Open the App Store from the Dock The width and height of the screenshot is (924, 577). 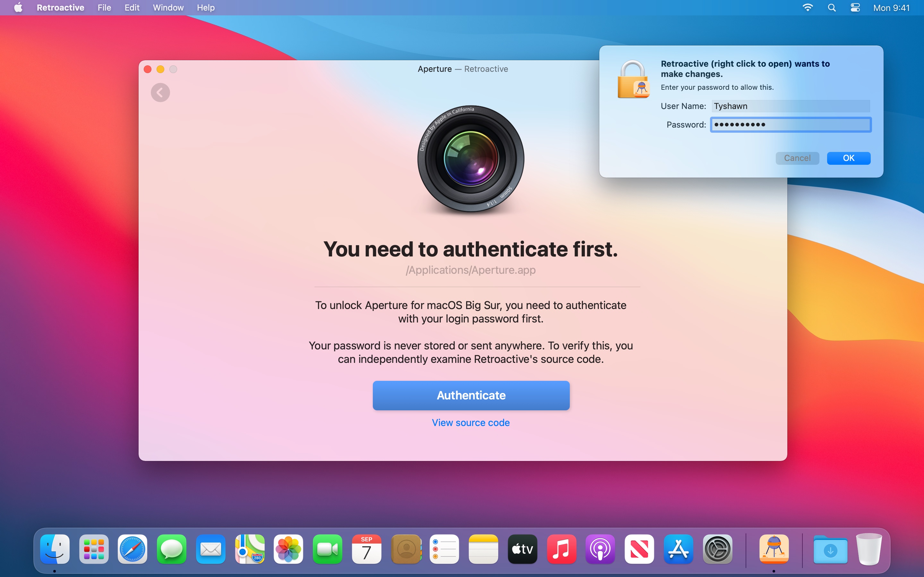(678, 549)
